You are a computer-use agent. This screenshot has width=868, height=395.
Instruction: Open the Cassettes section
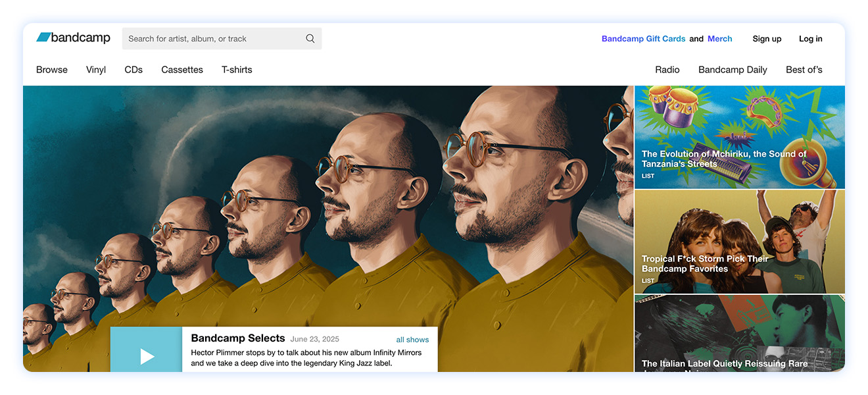click(x=182, y=70)
